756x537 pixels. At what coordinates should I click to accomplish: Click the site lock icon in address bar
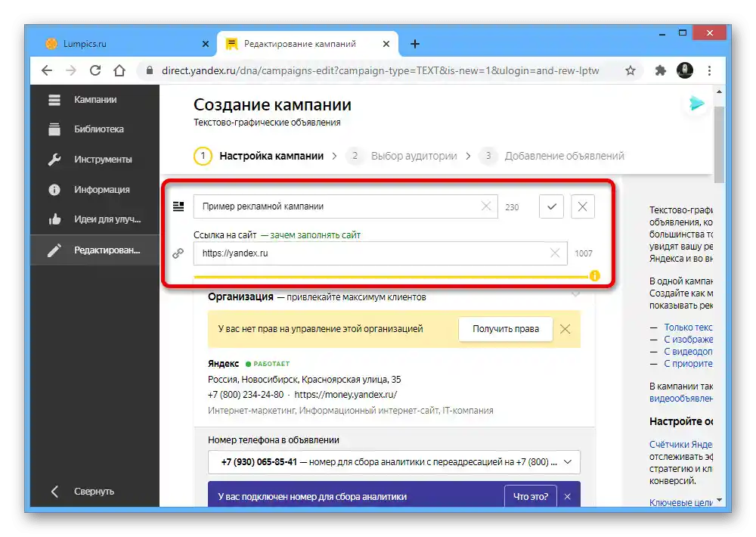click(x=150, y=70)
